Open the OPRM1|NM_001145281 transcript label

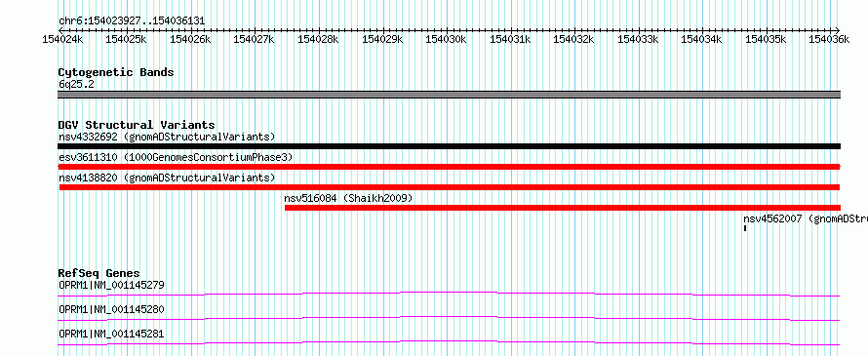point(111,334)
